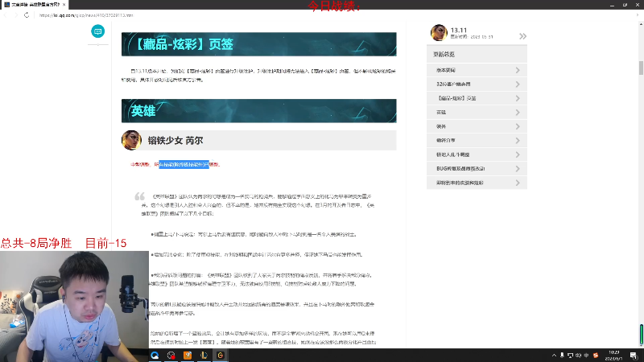
Task: Jump to 【藏品-炫彩】页签 sidebar entry
Action: (x=477, y=98)
